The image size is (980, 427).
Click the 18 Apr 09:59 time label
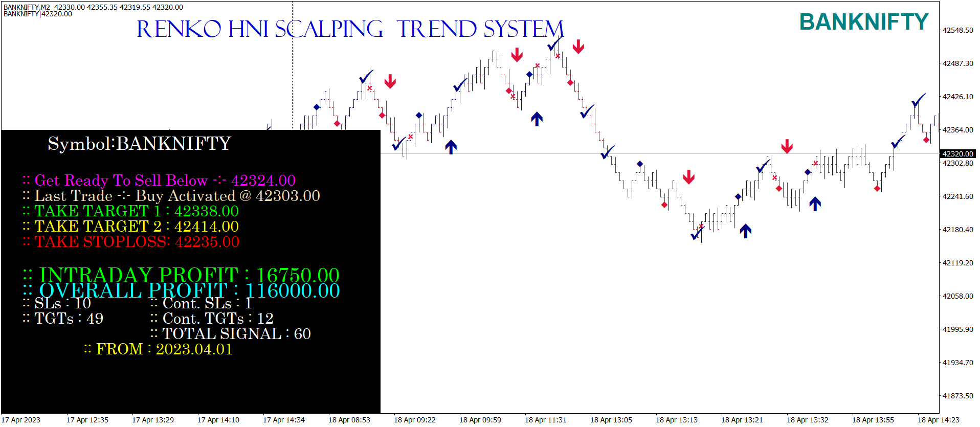pos(480,420)
